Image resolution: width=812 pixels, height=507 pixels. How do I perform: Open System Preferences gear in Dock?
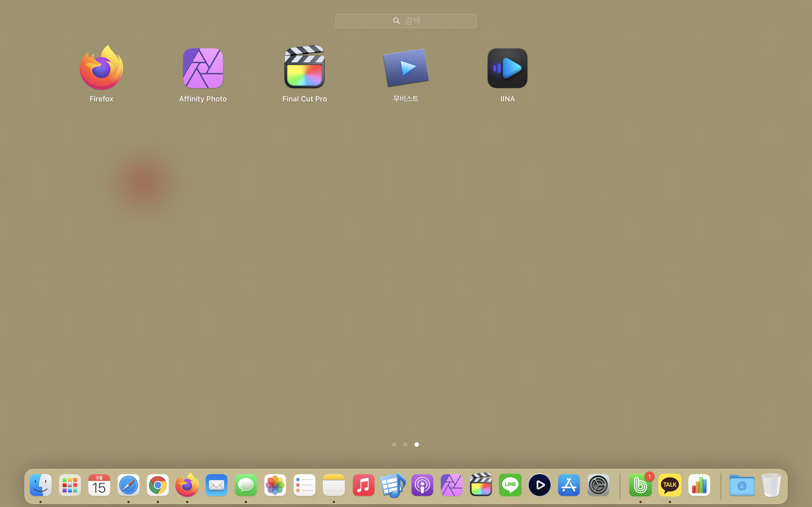(x=598, y=485)
